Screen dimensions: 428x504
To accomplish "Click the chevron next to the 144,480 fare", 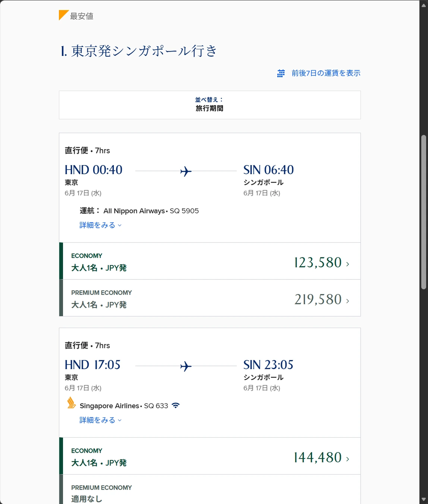I will coord(347,459).
